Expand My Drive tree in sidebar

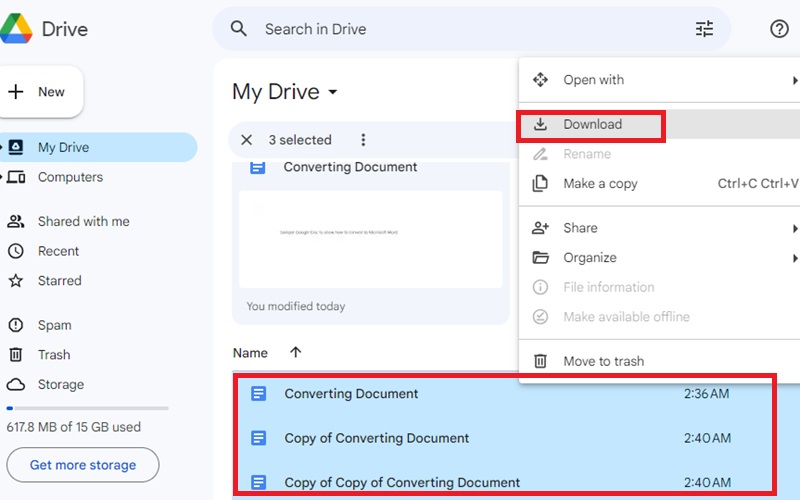(x=2, y=147)
